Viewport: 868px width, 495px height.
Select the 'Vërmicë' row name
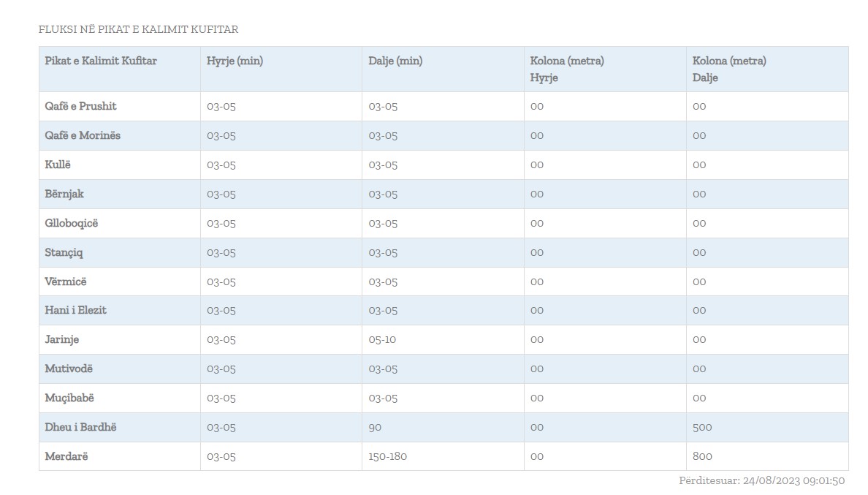[x=66, y=281]
